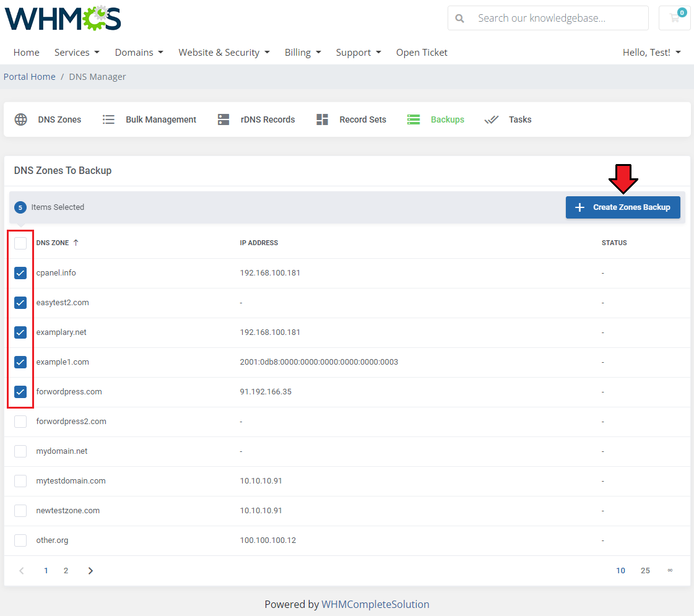
Task: Go to page 2
Action: tap(66, 571)
